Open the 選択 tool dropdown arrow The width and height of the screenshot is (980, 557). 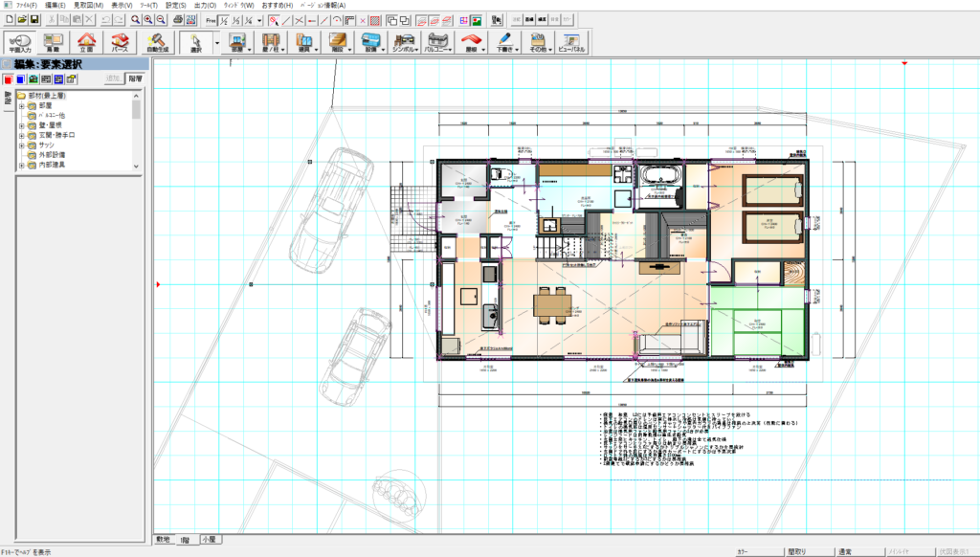click(217, 42)
